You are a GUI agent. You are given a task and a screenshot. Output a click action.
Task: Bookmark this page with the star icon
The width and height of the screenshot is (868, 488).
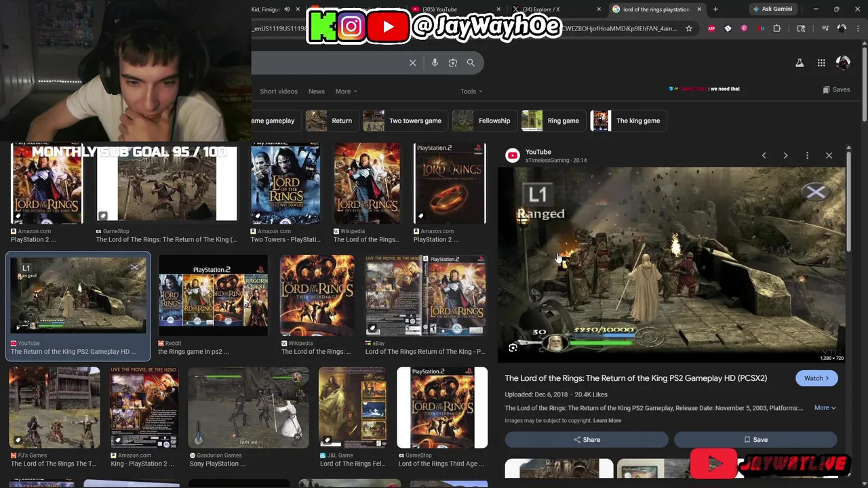689,28
